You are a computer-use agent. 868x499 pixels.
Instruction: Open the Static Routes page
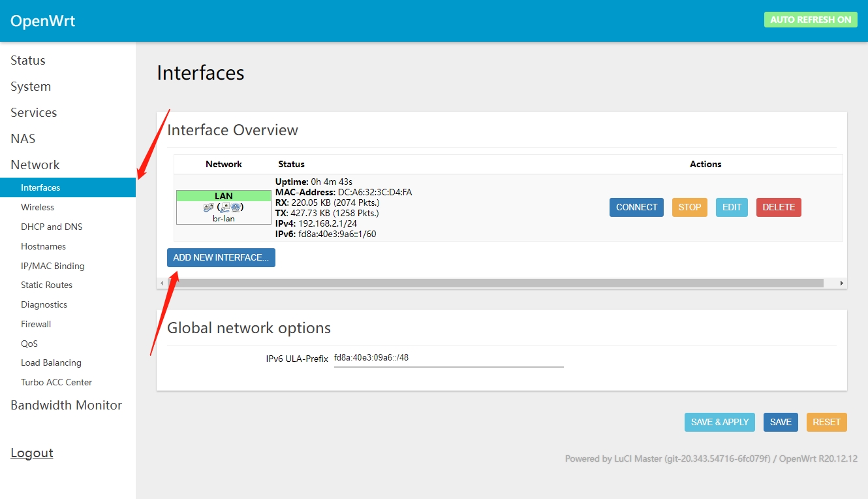pos(46,285)
